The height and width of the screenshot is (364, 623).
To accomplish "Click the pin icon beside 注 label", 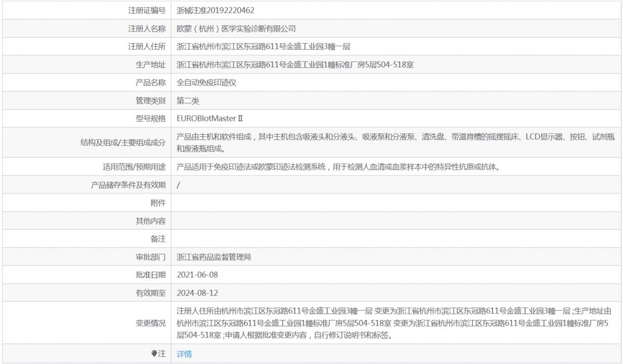I will (154, 354).
